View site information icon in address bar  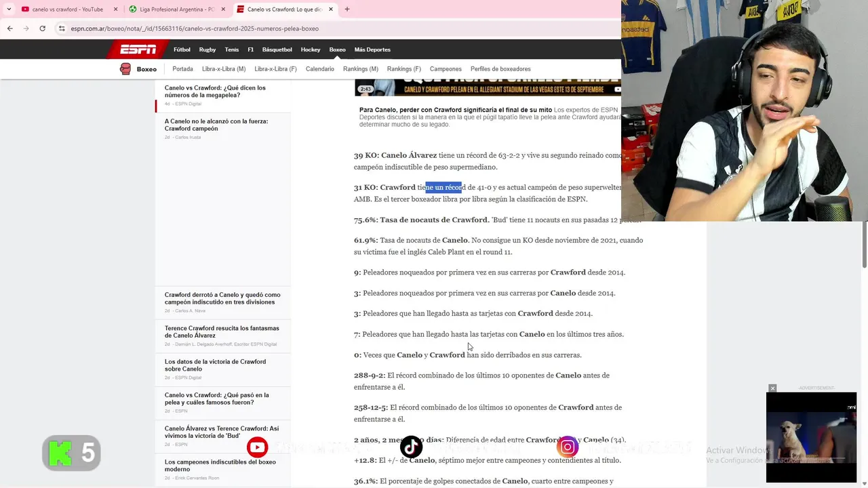click(62, 28)
